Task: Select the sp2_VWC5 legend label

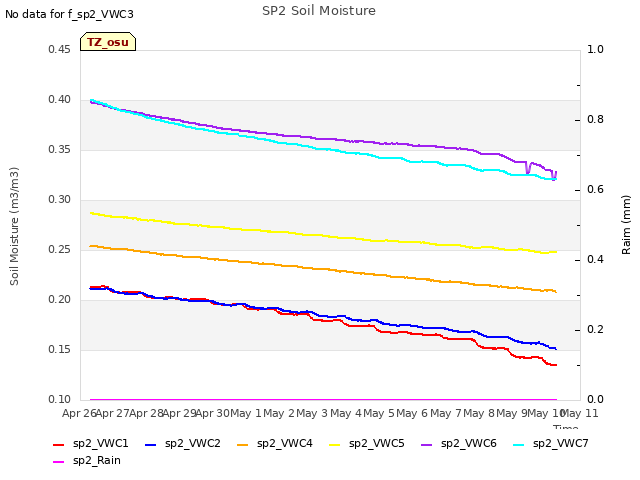Action: click(376, 444)
